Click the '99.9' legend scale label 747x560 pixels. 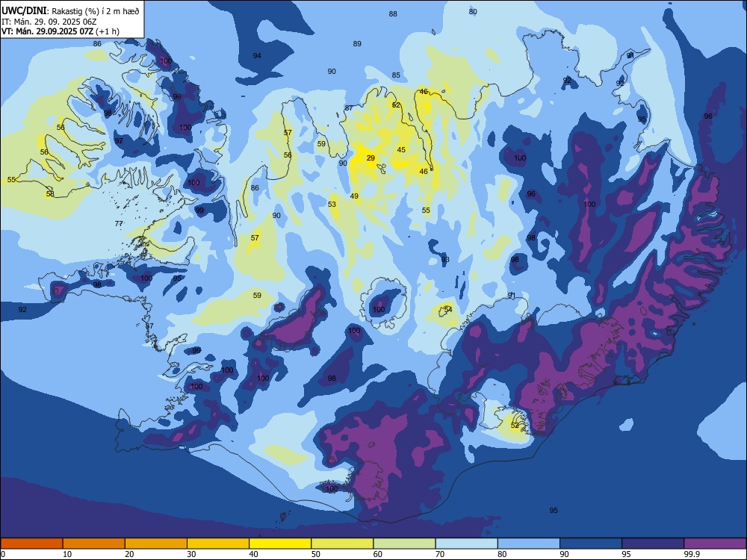pos(691,554)
